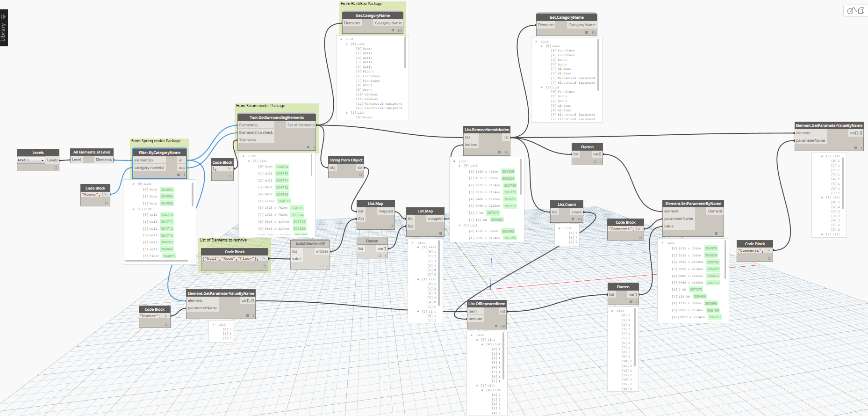Click lacing icon on Element.SetParameterByName node
The image size is (868, 416).
point(721,234)
